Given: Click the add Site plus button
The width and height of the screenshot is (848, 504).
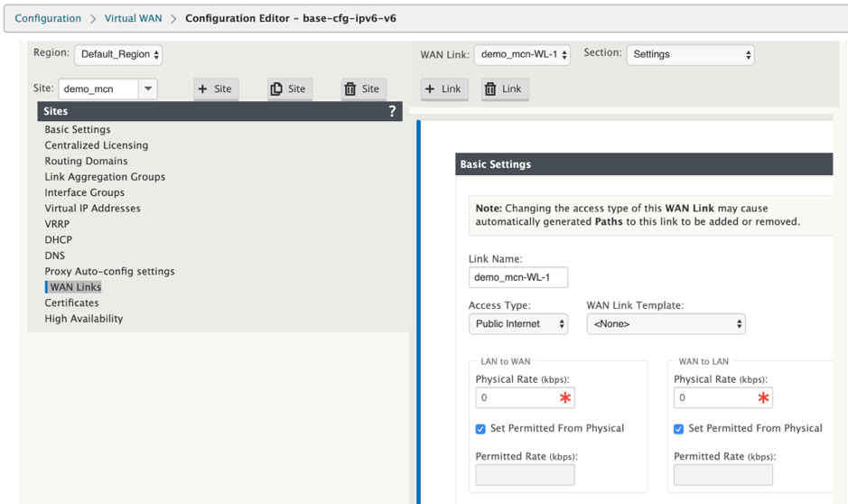Looking at the screenshot, I should point(216,89).
